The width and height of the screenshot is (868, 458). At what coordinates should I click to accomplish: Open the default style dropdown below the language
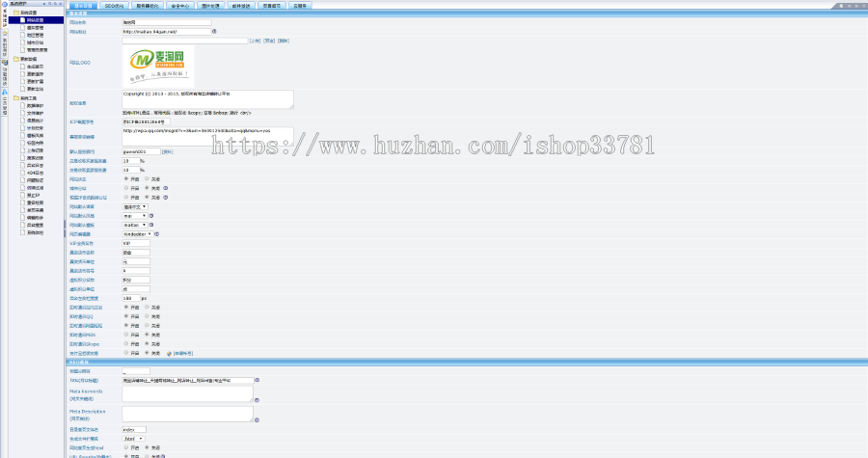tap(134, 216)
